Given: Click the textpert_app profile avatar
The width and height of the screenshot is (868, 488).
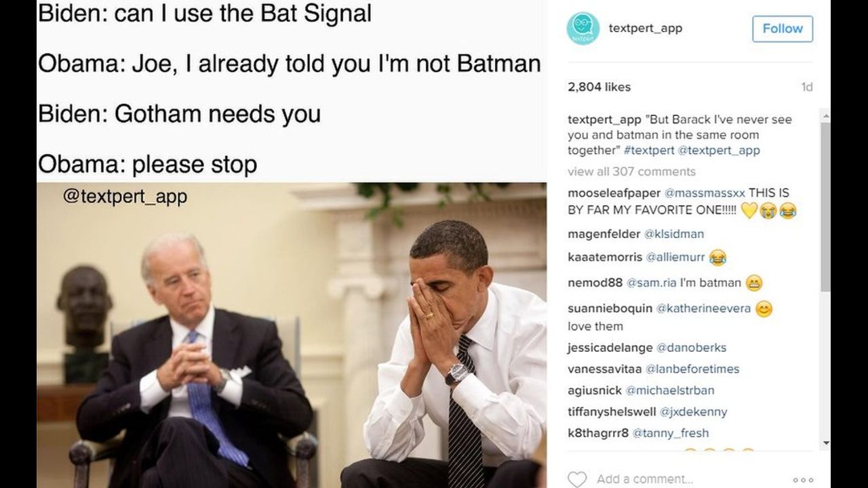Looking at the screenshot, I should coord(583,28).
